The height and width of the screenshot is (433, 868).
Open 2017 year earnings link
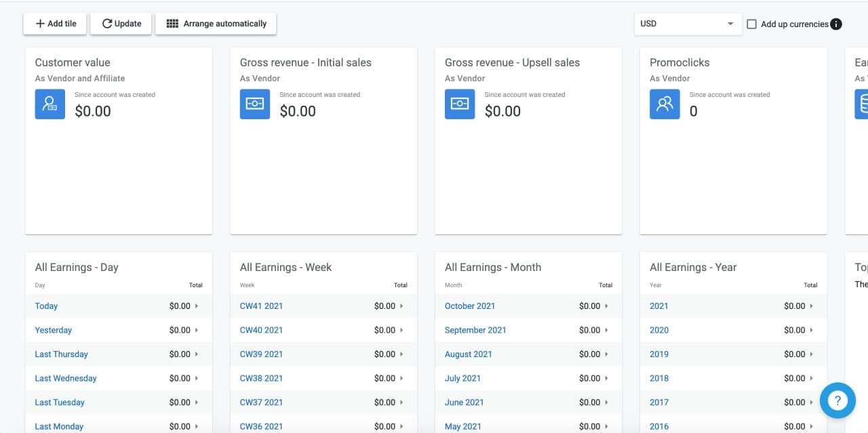[x=659, y=403]
